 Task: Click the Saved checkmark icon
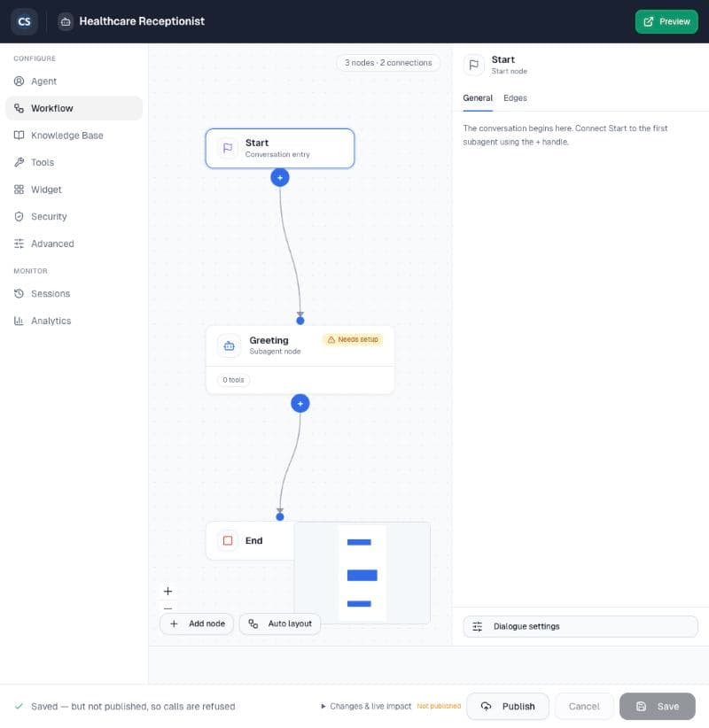[x=19, y=707]
